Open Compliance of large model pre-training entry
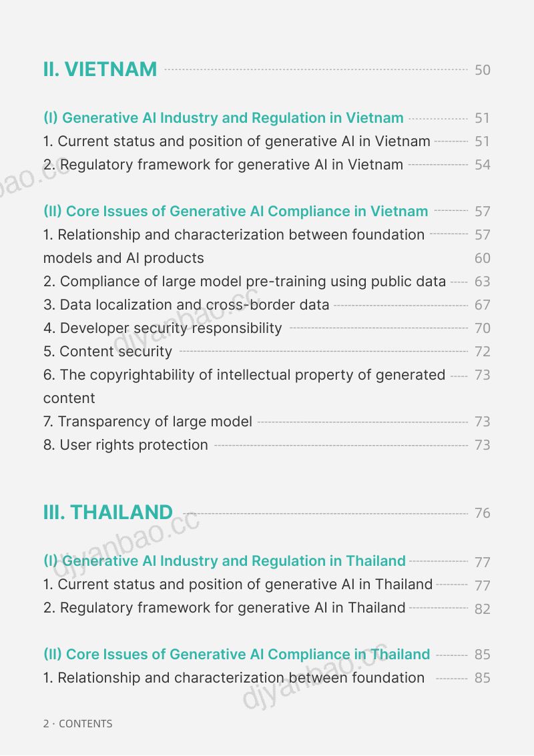 [244, 281]
